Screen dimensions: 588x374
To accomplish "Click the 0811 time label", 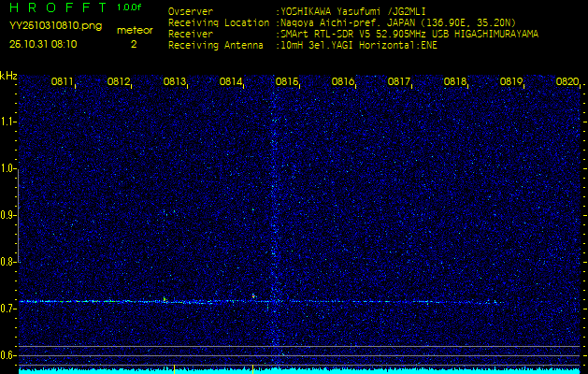I will pyautogui.click(x=63, y=82).
